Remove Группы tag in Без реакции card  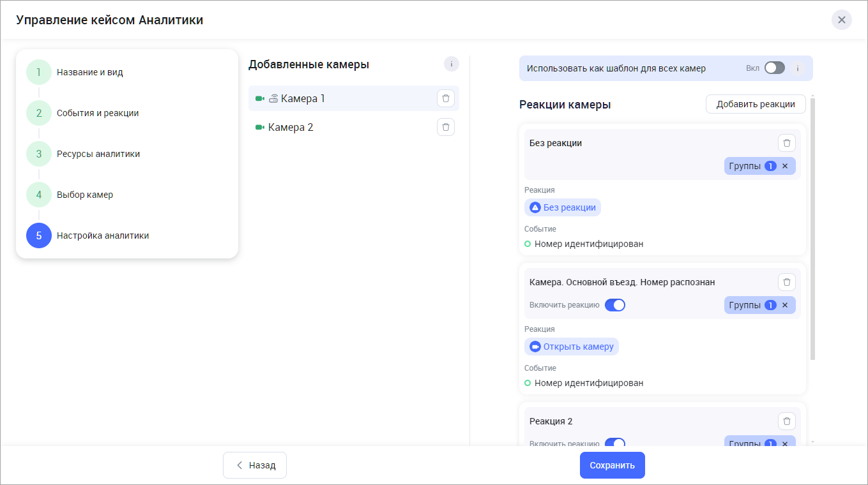(x=785, y=166)
